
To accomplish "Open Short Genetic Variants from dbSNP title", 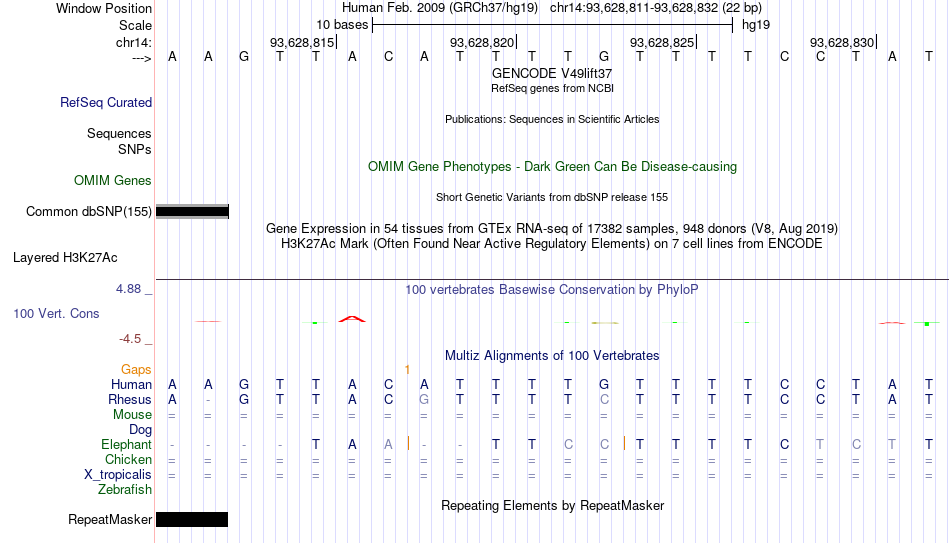I will 552,198.
